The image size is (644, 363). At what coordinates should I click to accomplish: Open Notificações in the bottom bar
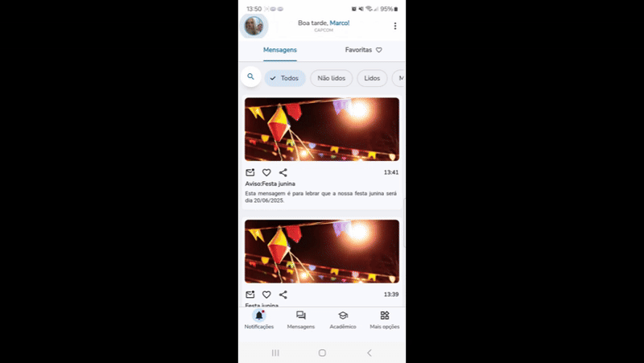pyautogui.click(x=258, y=320)
